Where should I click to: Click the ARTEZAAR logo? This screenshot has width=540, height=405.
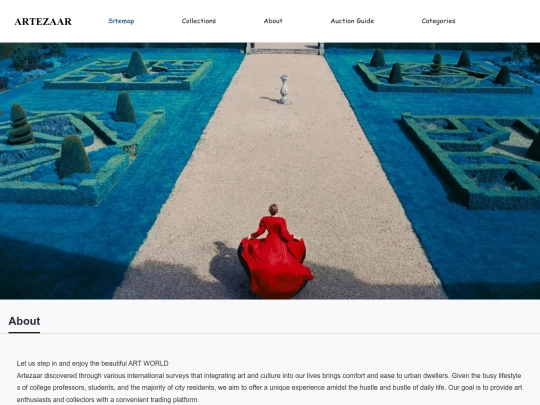43,21
